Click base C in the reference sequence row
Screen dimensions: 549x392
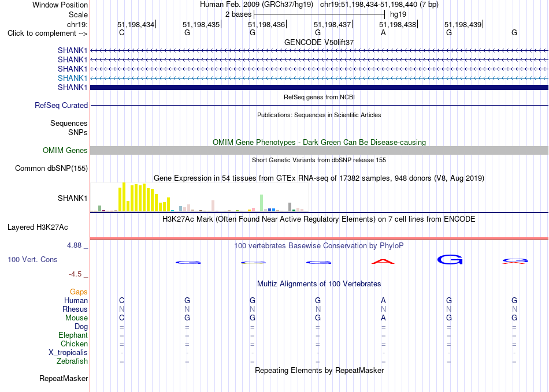pyautogui.click(x=121, y=32)
